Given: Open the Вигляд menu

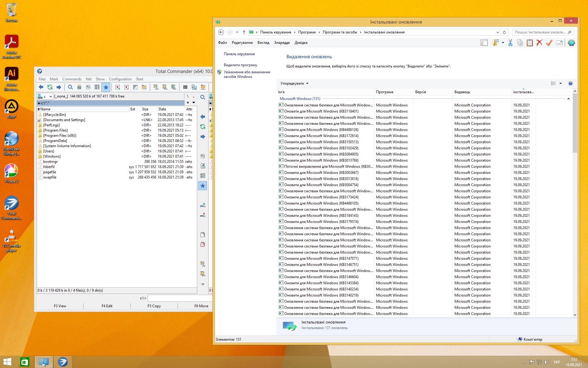Looking at the screenshot, I should pyautogui.click(x=263, y=43).
